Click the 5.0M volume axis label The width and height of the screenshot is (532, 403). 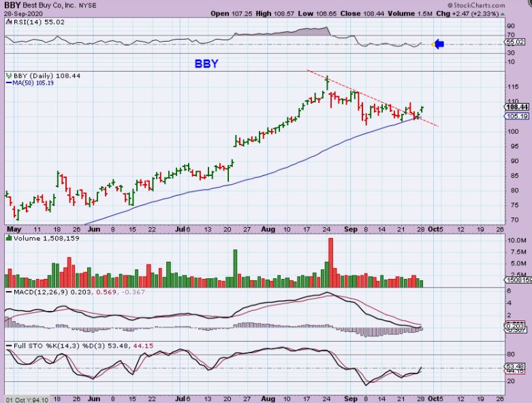click(x=518, y=263)
